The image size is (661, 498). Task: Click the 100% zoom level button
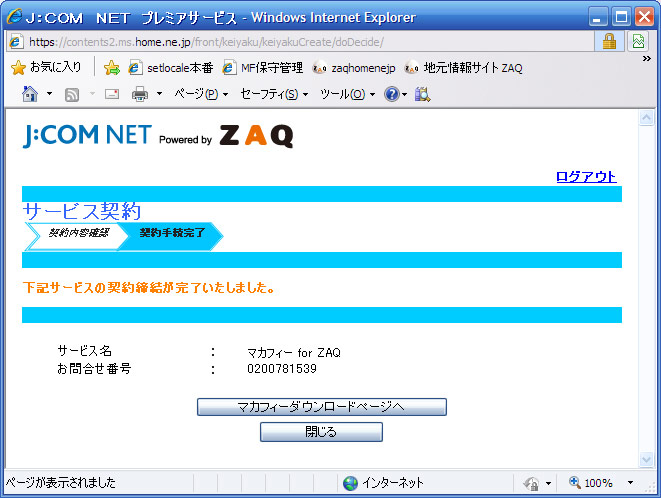pos(591,482)
